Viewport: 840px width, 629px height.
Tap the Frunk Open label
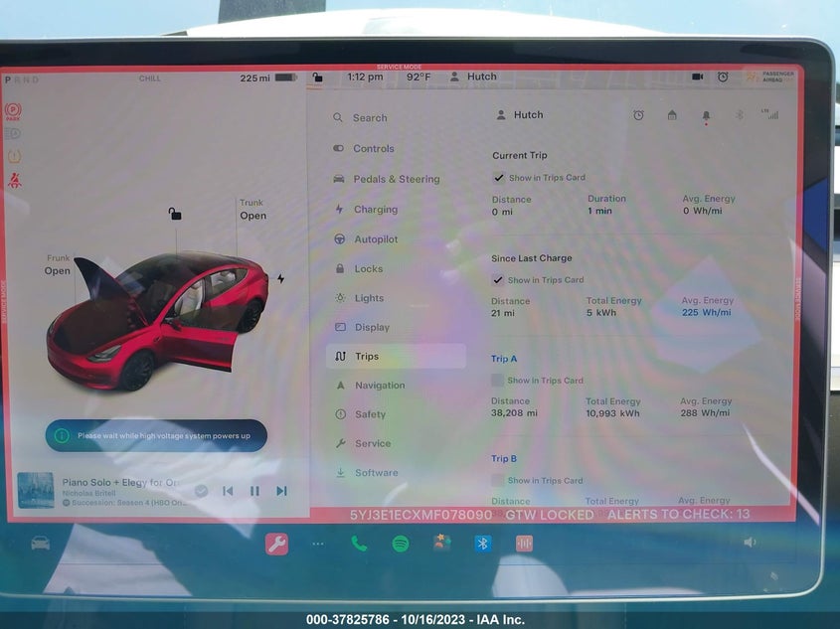[58, 265]
